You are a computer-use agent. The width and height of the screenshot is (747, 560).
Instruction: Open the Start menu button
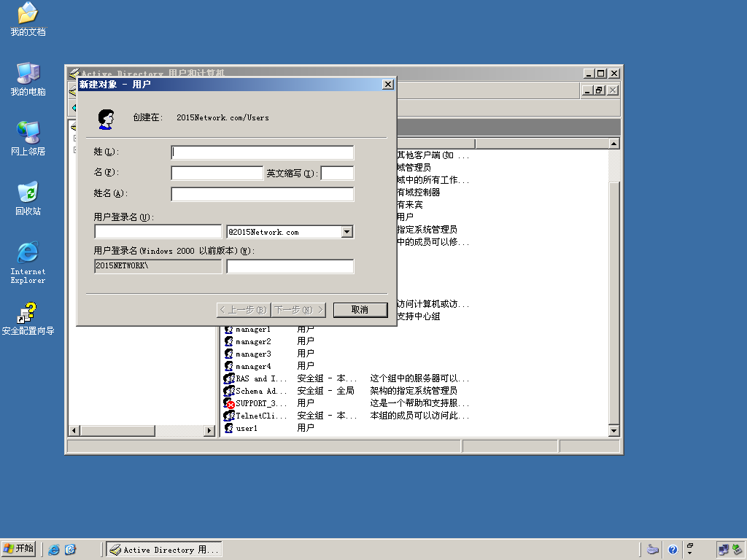(18, 549)
